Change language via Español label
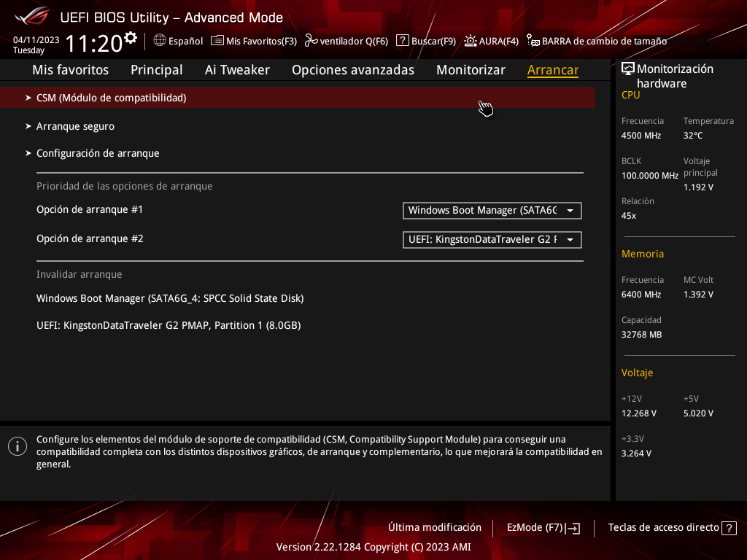 pyautogui.click(x=185, y=41)
